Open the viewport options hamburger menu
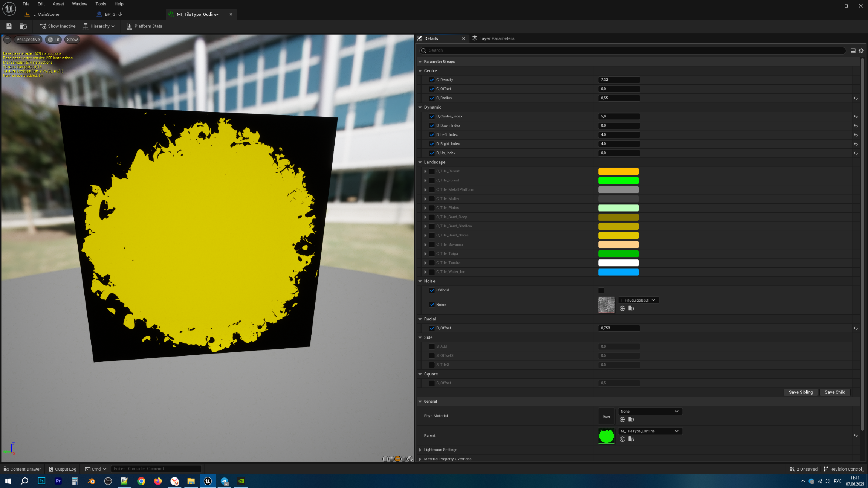 (7, 40)
